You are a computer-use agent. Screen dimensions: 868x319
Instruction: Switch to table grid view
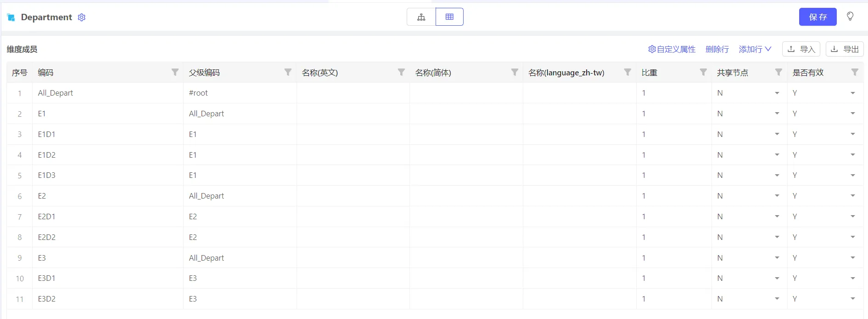(449, 17)
